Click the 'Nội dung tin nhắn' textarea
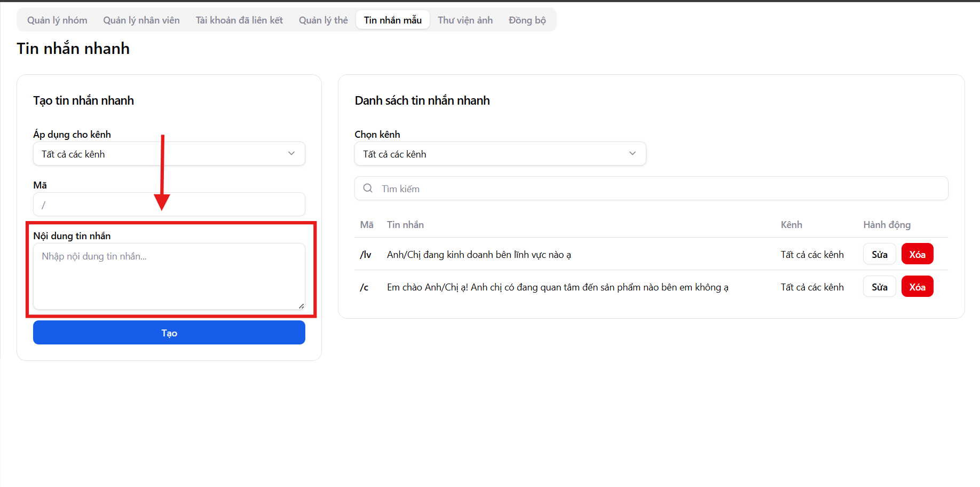The height and width of the screenshot is (487, 980). tap(169, 276)
